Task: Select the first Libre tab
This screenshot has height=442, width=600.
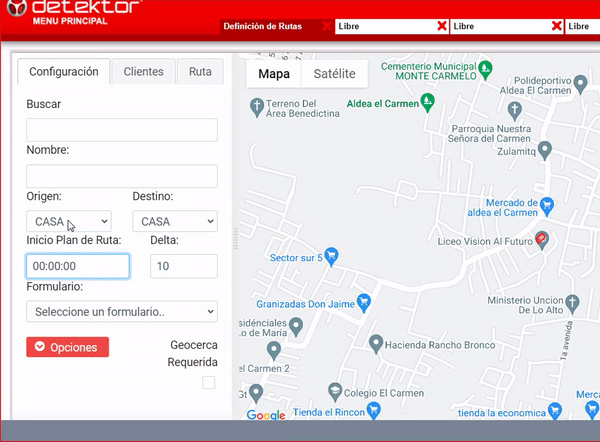Action: pyautogui.click(x=386, y=26)
